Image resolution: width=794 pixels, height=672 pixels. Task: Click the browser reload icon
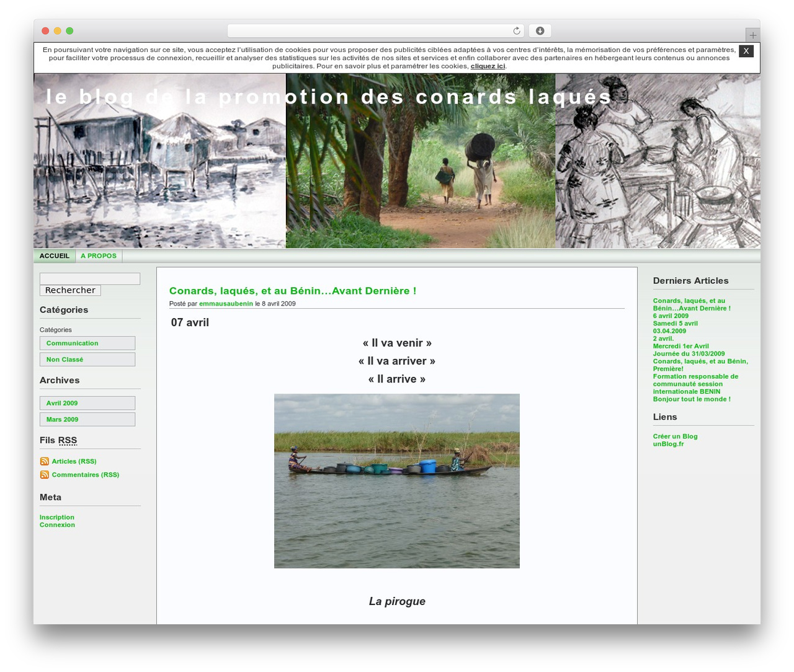[517, 31]
